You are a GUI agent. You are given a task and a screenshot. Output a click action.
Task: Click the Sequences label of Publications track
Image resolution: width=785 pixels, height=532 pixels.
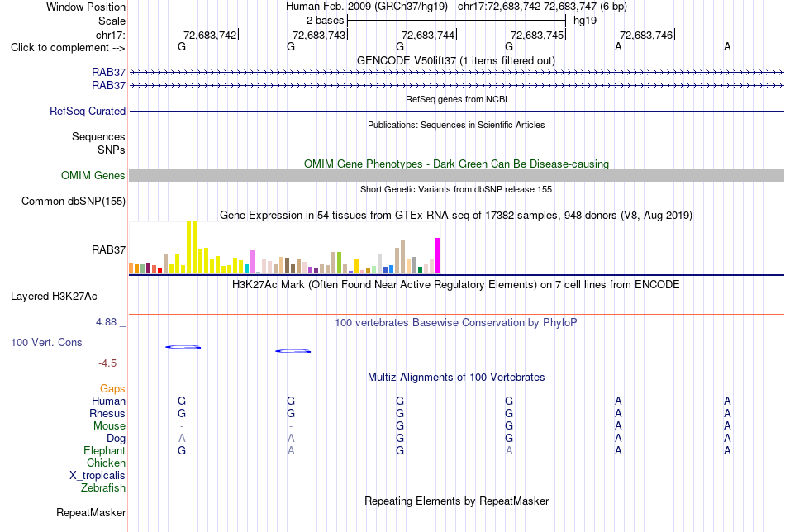coord(98,136)
